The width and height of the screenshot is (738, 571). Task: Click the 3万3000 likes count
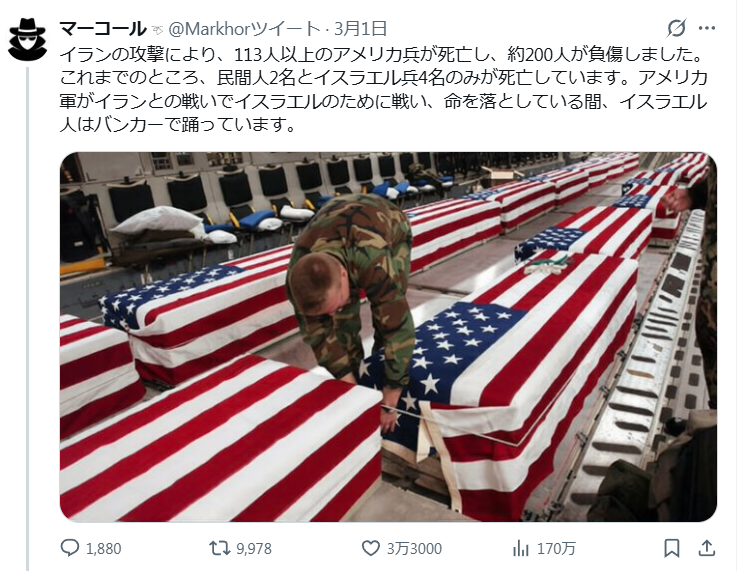[x=414, y=548]
